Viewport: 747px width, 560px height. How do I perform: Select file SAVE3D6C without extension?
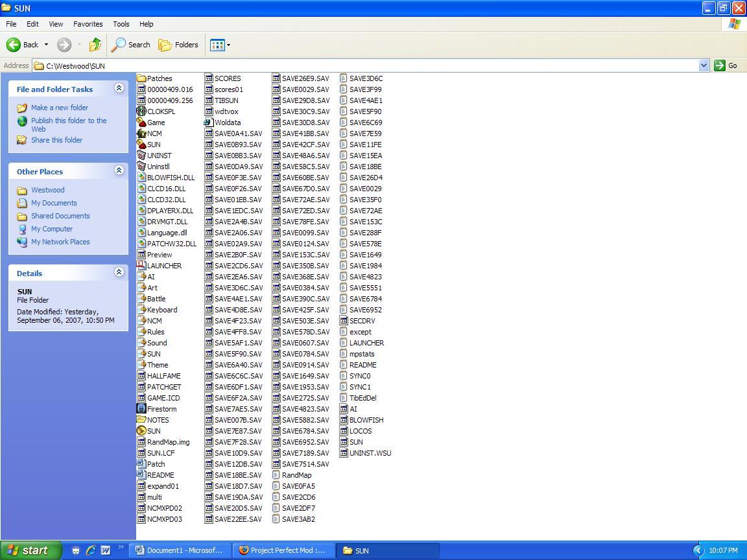tap(361, 78)
